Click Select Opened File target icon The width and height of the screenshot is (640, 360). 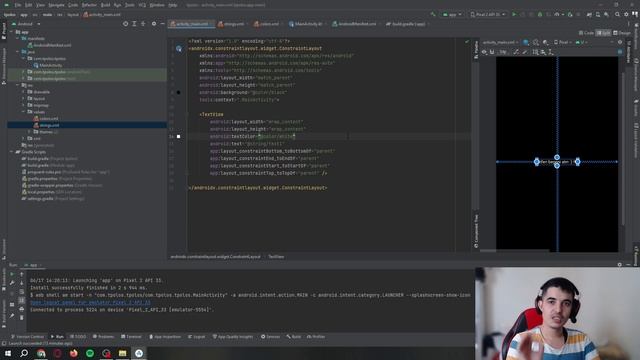(x=125, y=24)
